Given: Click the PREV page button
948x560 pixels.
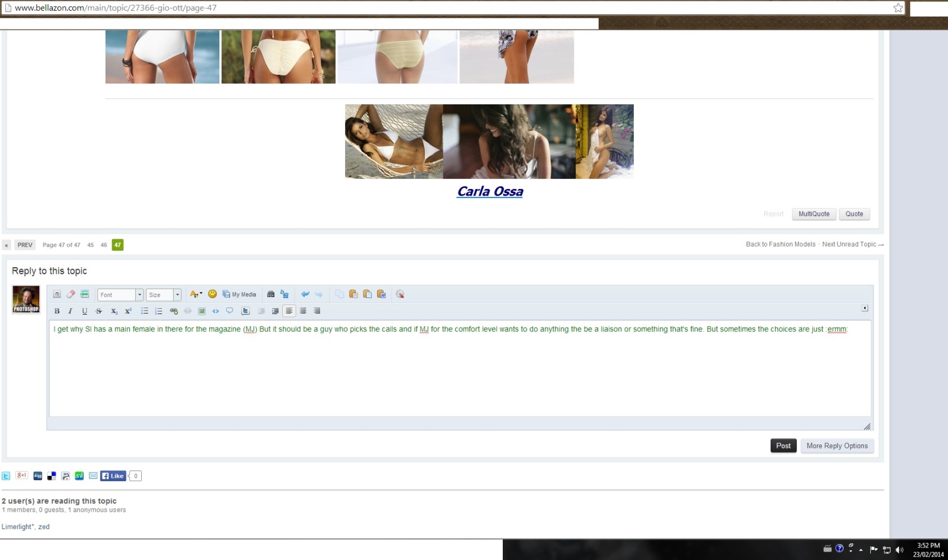Looking at the screenshot, I should pos(25,245).
